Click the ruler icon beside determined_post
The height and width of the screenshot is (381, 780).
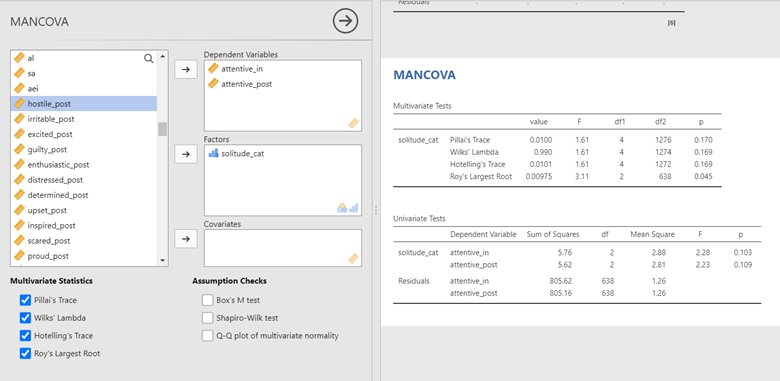[x=19, y=194]
